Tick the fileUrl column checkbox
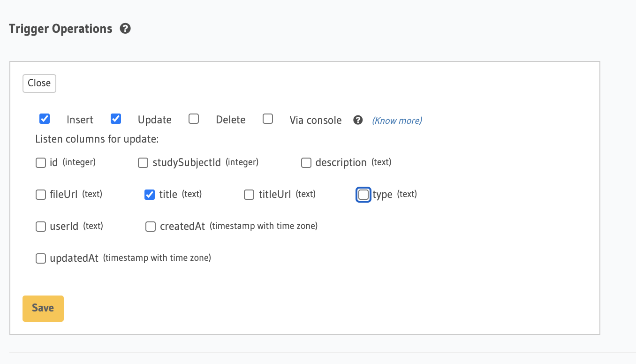 point(41,195)
